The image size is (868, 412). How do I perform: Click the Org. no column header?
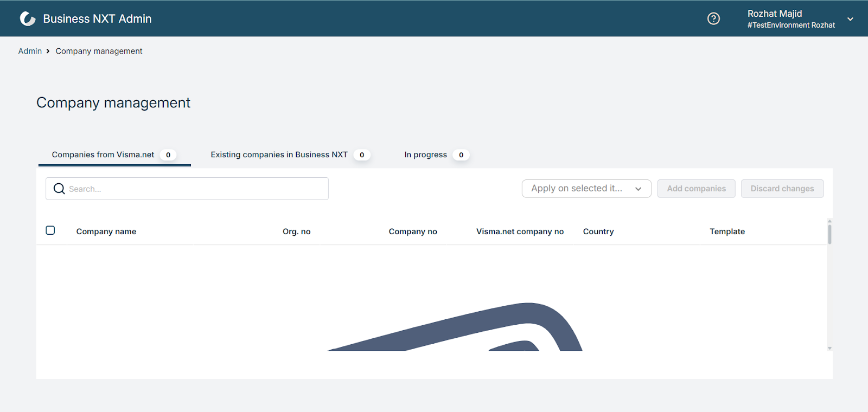tap(297, 231)
